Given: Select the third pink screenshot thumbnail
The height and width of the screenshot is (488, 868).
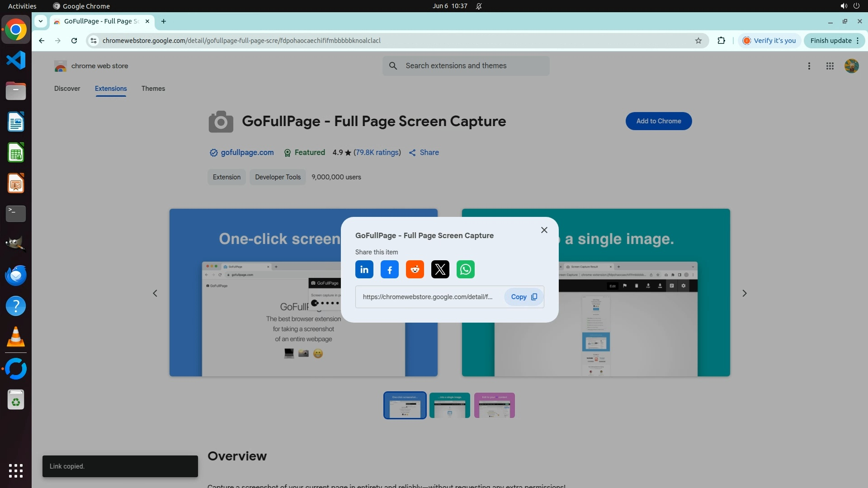Looking at the screenshot, I should click(494, 405).
